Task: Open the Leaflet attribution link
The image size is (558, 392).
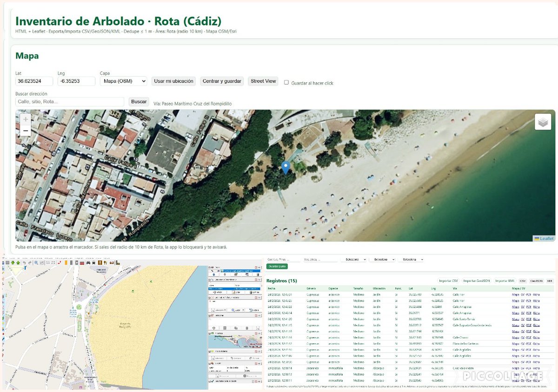Action: [x=547, y=239]
